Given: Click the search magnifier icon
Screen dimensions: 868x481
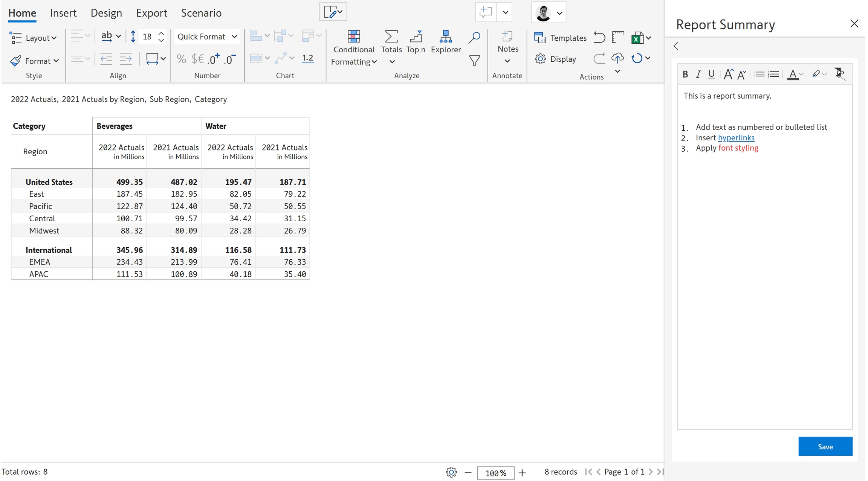Looking at the screenshot, I should pyautogui.click(x=474, y=37).
